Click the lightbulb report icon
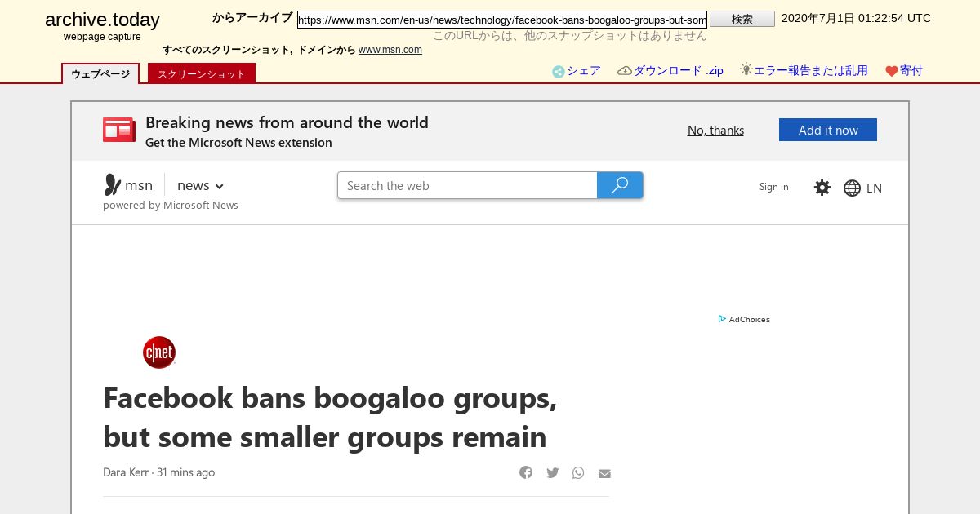980x514 pixels. (746, 69)
